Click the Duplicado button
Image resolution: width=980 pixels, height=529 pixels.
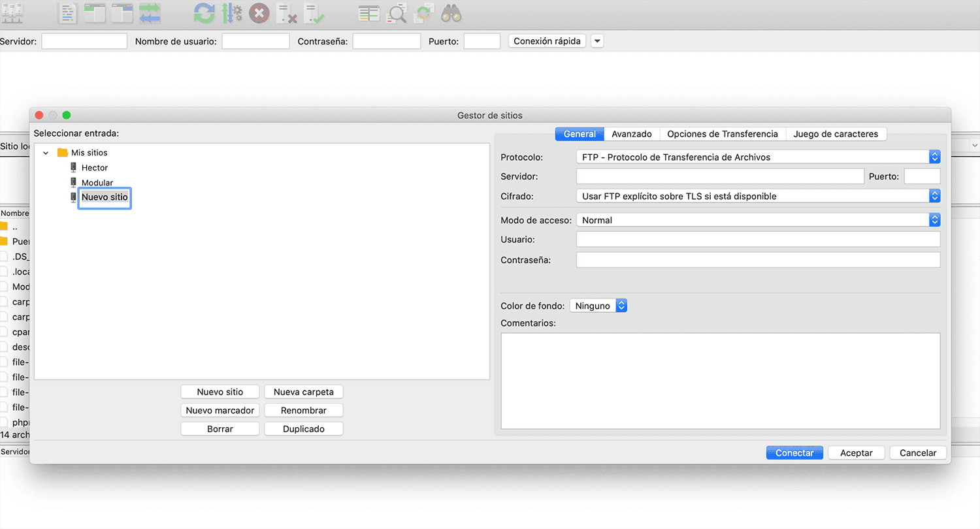pos(304,428)
